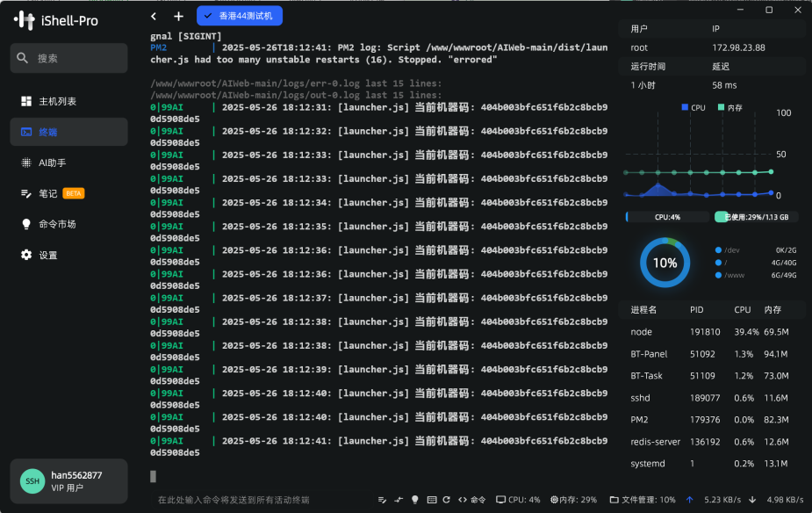The width and height of the screenshot is (812, 513).
Task: Click the IP address 172.98.23.88
Action: point(738,47)
